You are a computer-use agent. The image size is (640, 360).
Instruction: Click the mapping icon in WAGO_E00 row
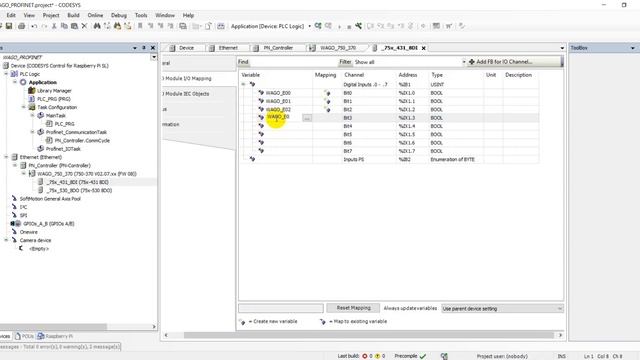coord(327,93)
